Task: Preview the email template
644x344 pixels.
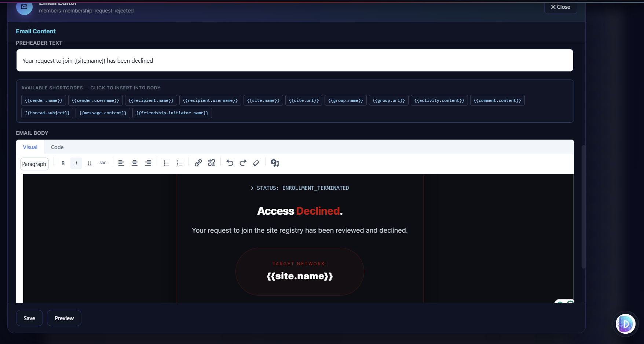Action: [64, 318]
